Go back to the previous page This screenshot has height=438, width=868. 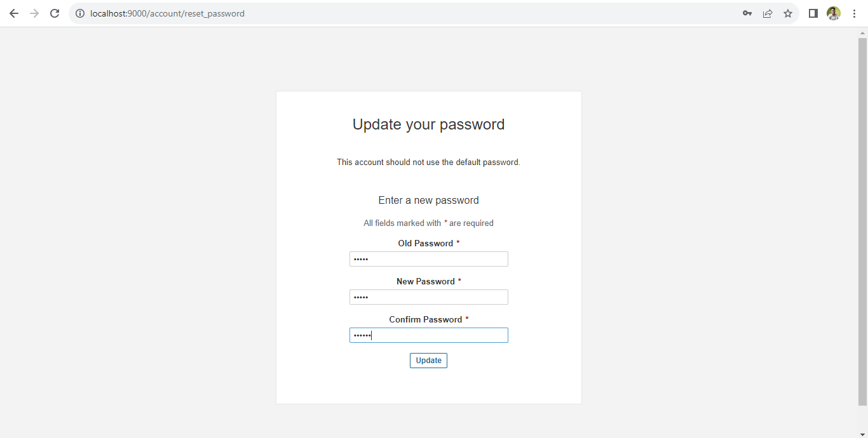(x=14, y=13)
